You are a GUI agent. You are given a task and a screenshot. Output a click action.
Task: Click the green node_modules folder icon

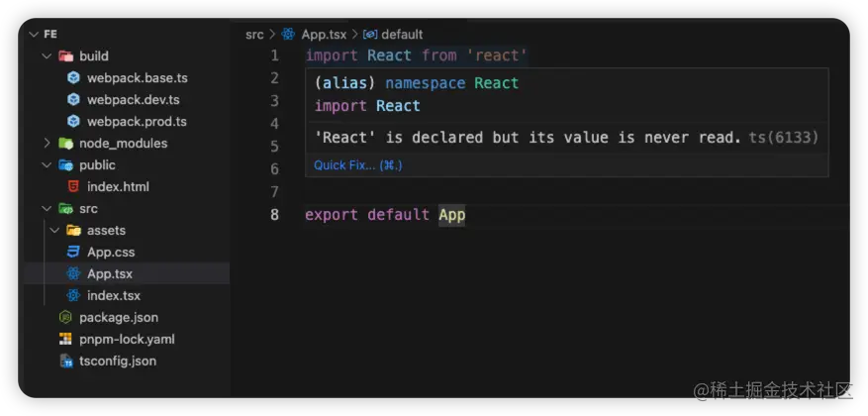[66, 144]
